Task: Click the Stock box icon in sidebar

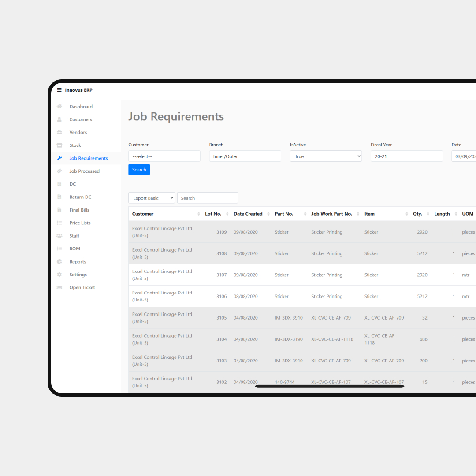Action: pyautogui.click(x=59, y=145)
